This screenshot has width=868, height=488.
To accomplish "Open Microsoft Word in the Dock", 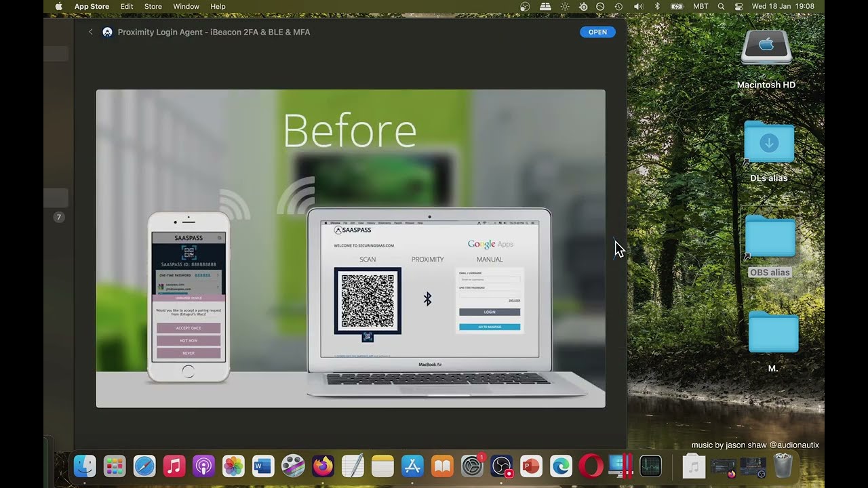I will point(263,466).
